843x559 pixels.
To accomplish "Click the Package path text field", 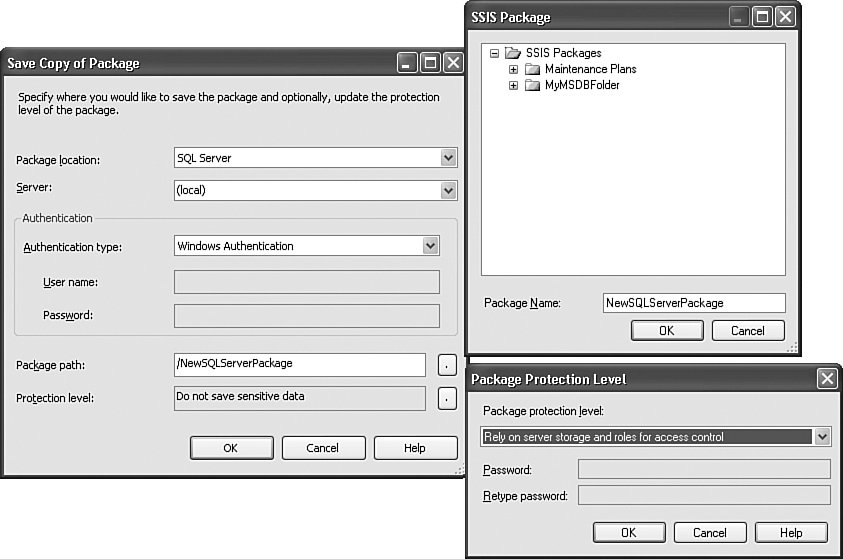I will point(300,364).
